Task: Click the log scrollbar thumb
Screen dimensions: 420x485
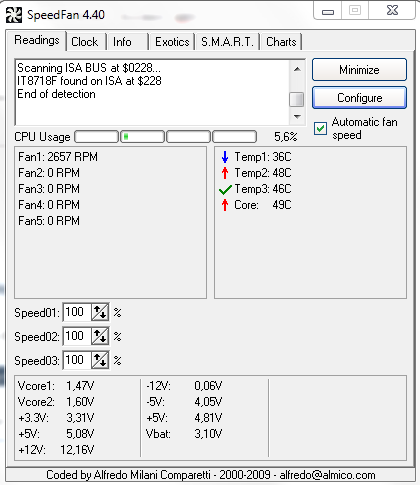Action: point(297,99)
